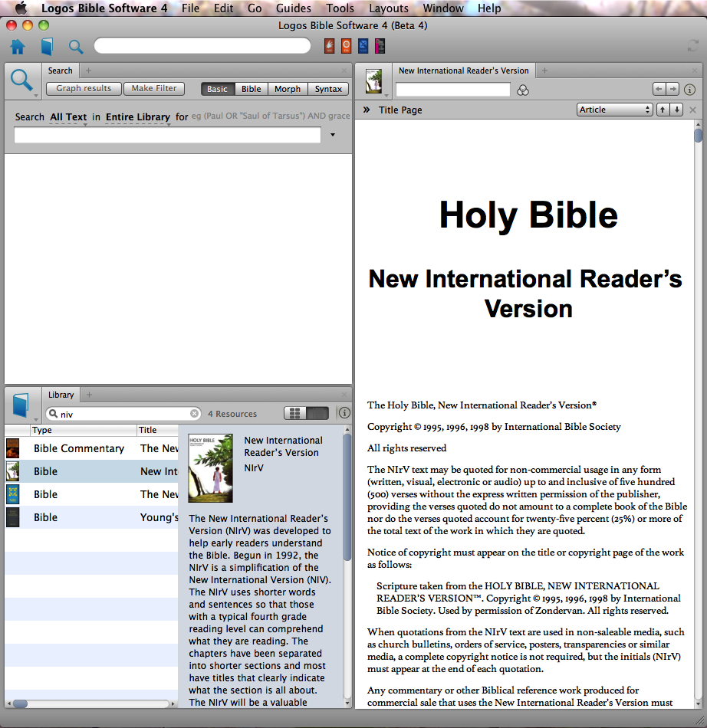Viewport: 707px width, 728px height.
Task: Open the Help menu
Action: tap(489, 8)
